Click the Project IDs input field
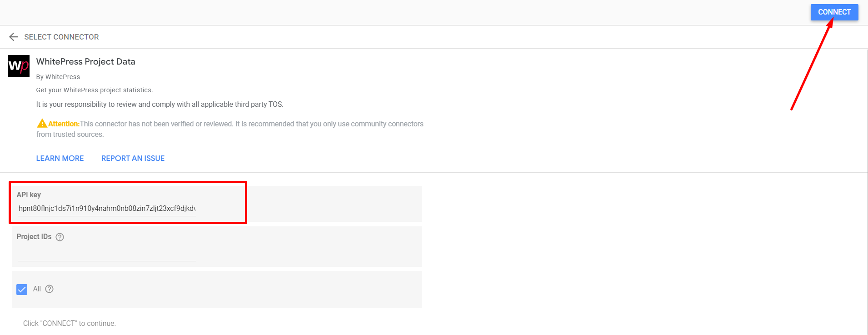 pyautogui.click(x=107, y=254)
